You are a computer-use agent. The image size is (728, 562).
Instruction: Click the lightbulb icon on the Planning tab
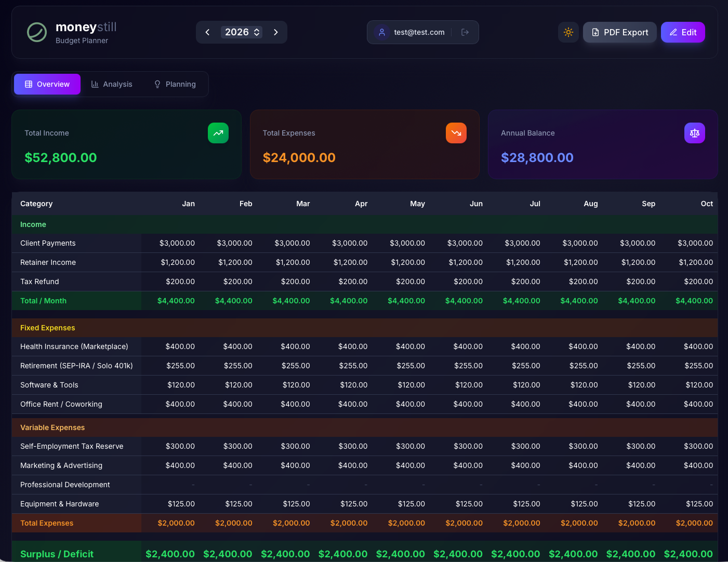[157, 84]
